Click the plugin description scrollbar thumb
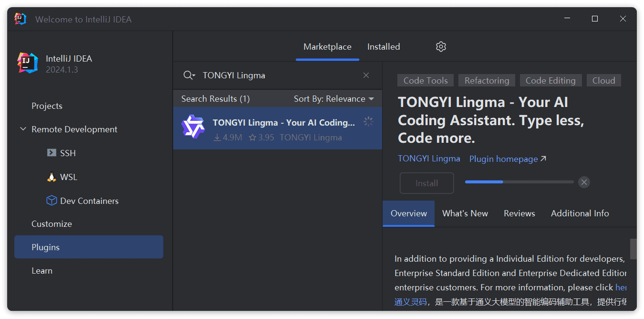 pos(634,249)
